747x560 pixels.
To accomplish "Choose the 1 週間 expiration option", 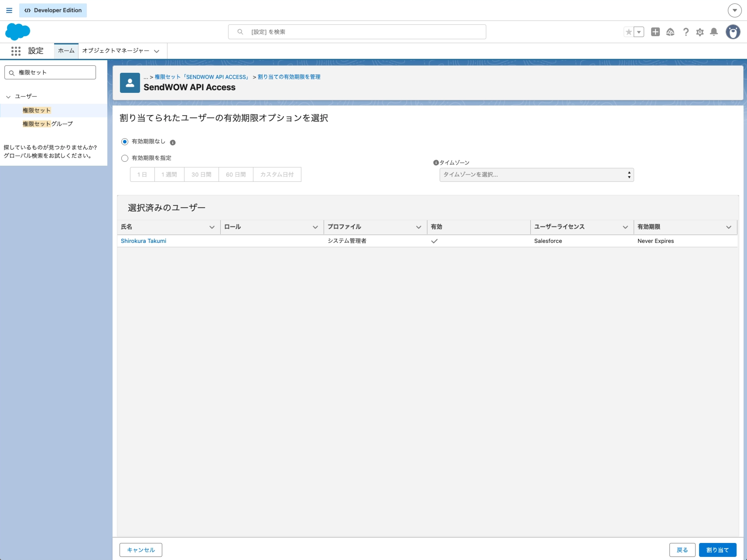I will pos(169,174).
